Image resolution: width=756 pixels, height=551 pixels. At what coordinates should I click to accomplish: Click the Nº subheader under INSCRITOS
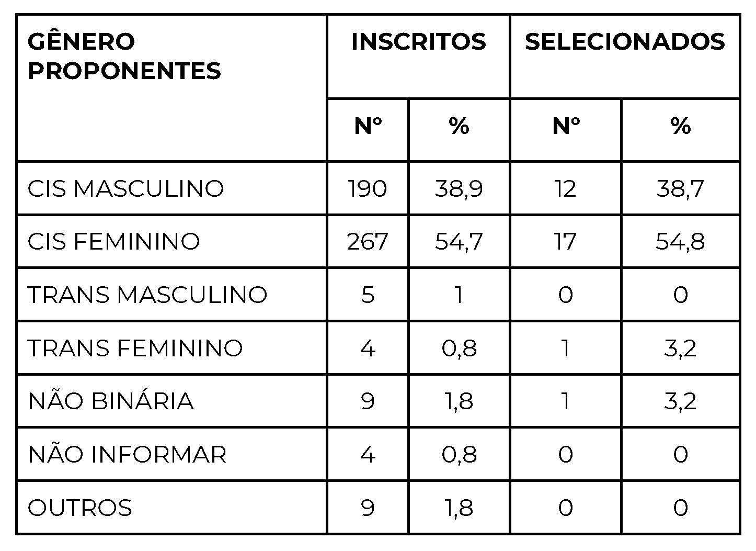click(368, 126)
